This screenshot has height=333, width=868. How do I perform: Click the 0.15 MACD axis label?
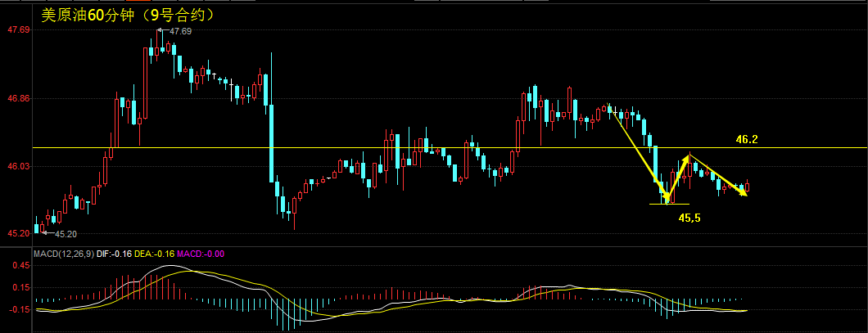click(20, 287)
